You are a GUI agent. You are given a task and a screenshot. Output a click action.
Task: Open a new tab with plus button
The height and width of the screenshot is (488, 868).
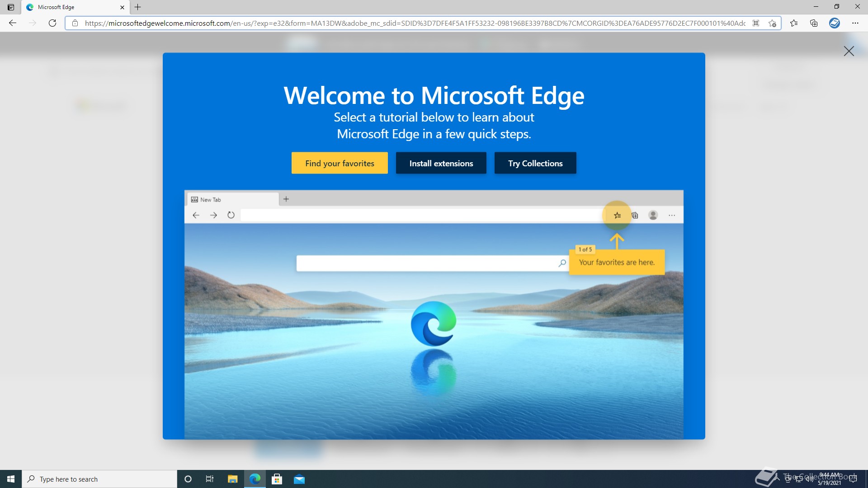pyautogui.click(x=138, y=7)
